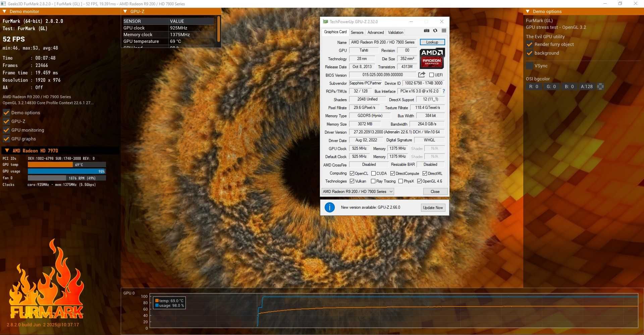644x335 pixels.
Task: Toggle the UEFI checkbox
Action: [432, 75]
